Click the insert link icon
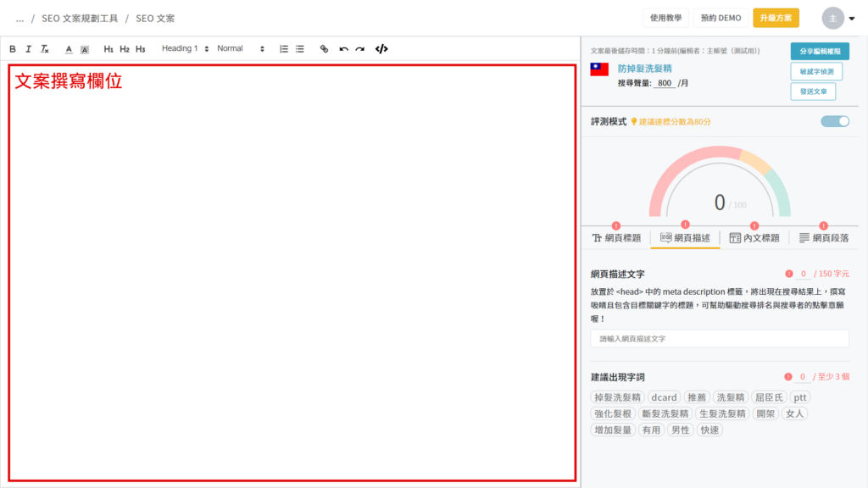This screenshot has width=868, height=488. coord(324,49)
